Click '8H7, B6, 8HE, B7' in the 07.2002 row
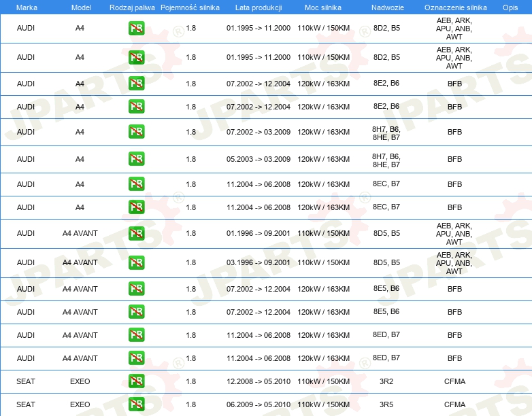The image size is (532, 416). [x=386, y=133]
